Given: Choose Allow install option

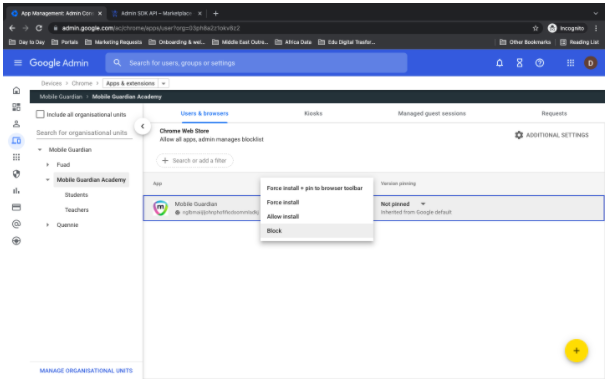Looking at the screenshot, I should click(317, 217).
